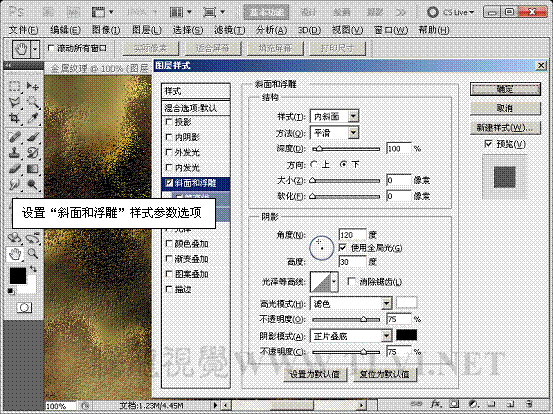This screenshot has width=553, height=414.
Task: Open the fx layer style menu
Action: [x=436, y=404]
